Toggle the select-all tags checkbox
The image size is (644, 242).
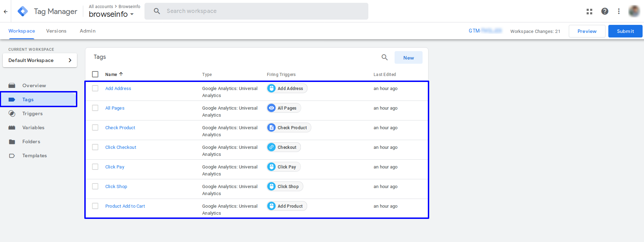click(95, 74)
